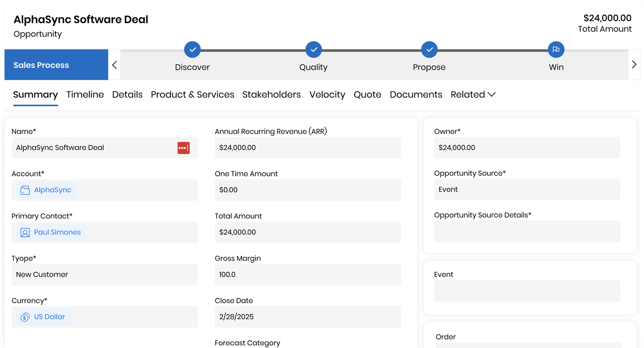Select the Product & Services tab

pos(192,94)
